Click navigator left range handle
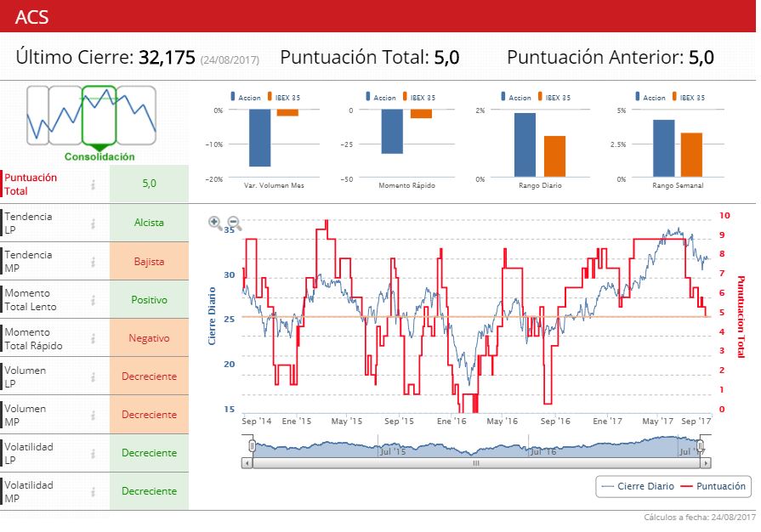Screen dimensions: 761x532 252,445
